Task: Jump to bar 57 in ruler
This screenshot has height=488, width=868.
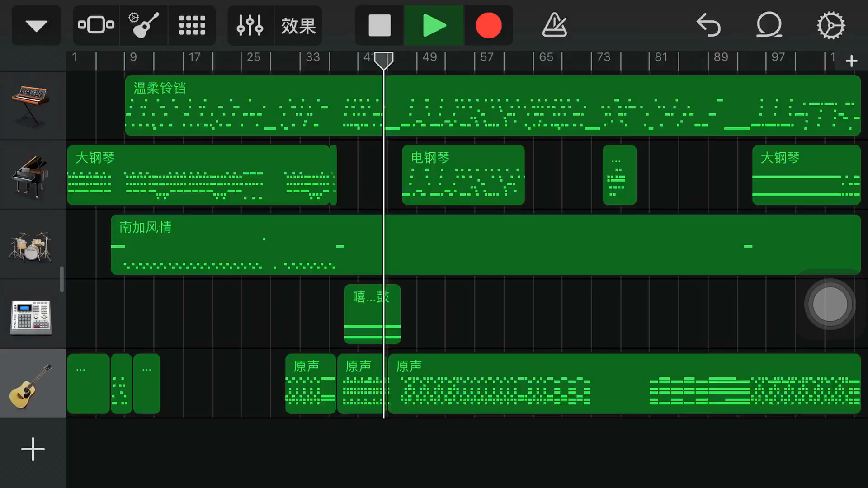Action: (x=487, y=57)
